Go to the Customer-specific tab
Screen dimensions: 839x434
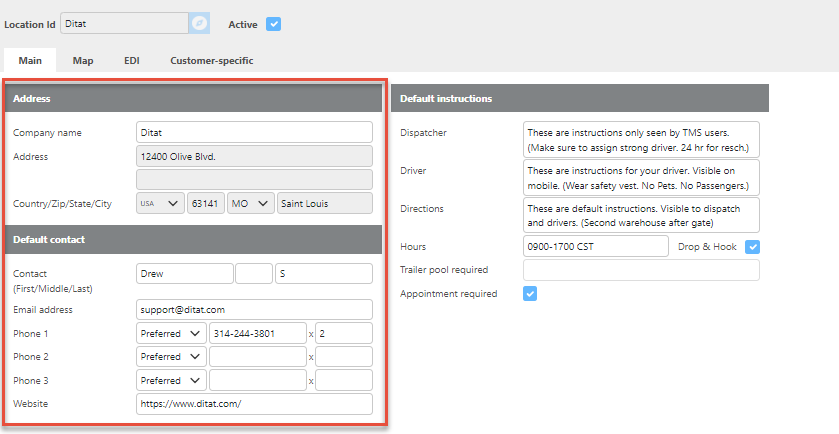click(211, 61)
